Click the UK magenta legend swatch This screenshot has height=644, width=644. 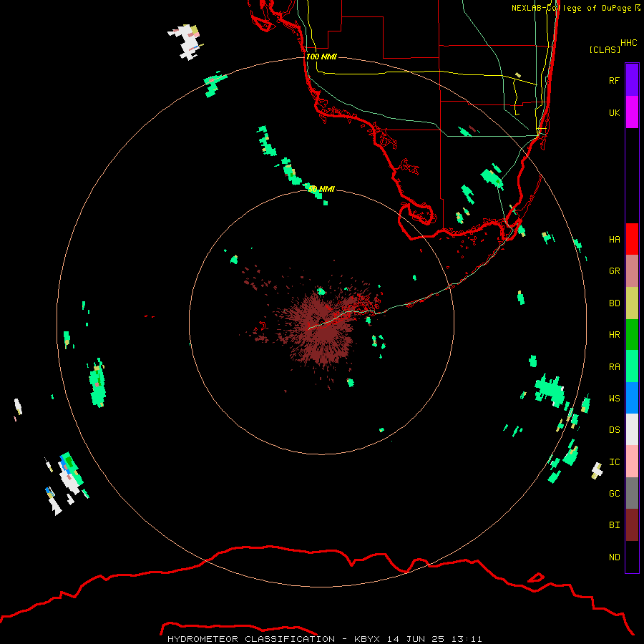click(x=632, y=112)
